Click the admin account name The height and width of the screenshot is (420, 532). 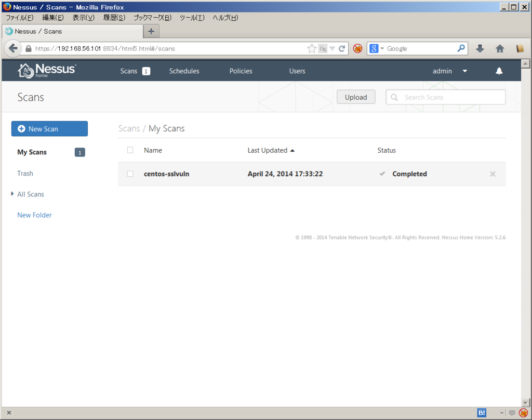pos(442,71)
